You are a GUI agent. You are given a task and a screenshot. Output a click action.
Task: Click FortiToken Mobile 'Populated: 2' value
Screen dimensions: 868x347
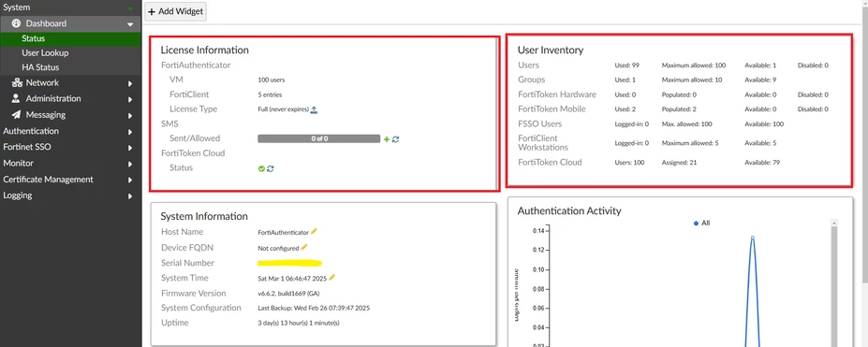[x=679, y=109]
